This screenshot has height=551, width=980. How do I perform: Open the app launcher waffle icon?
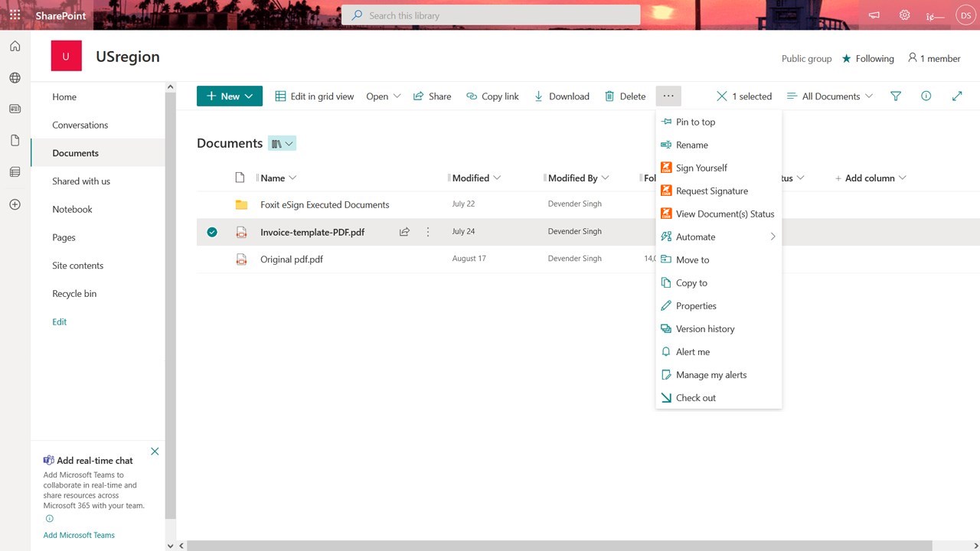pyautogui.click(x=15, y=15)
